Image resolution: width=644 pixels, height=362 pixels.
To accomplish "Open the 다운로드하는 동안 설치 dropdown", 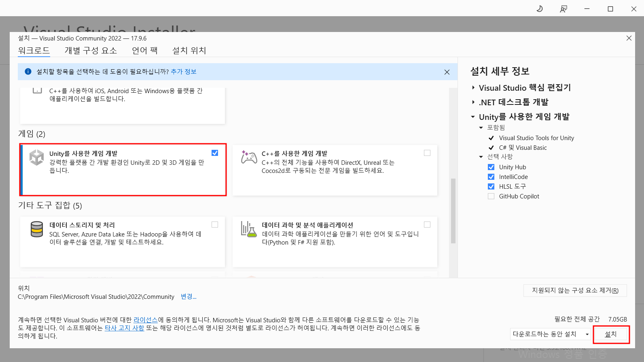I will tap(551, 334).
